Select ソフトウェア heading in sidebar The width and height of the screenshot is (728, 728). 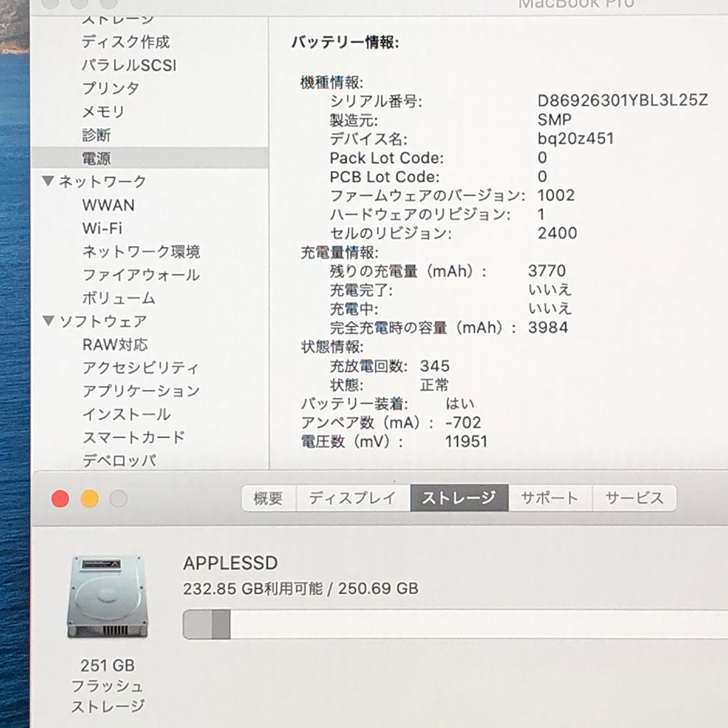click(103, 321)
